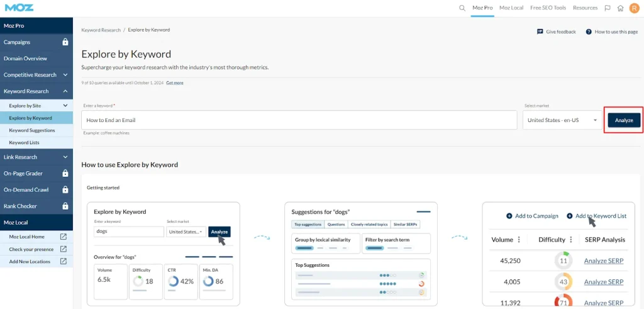Click Add to Campaign in example card
This screenshot has height=309, width=644.
tap(536, 216)
